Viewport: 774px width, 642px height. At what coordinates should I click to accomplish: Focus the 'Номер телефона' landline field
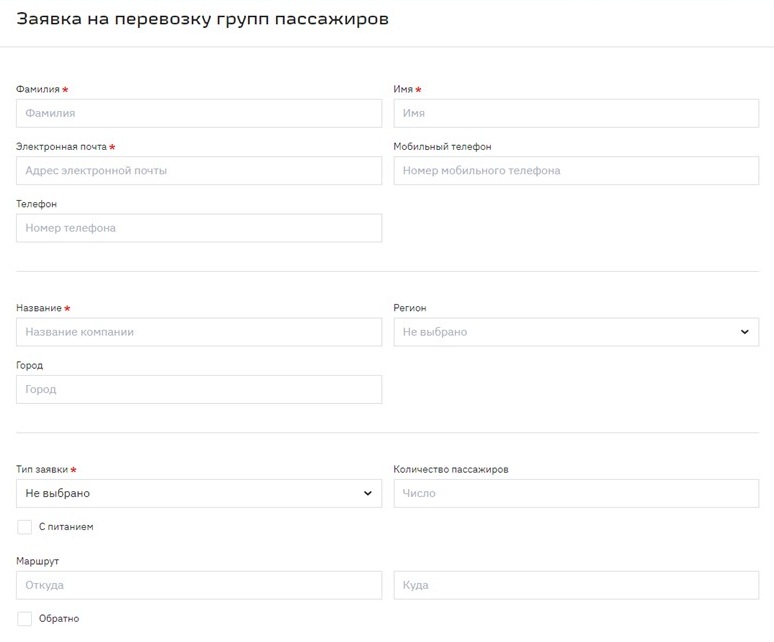[198, 228]
